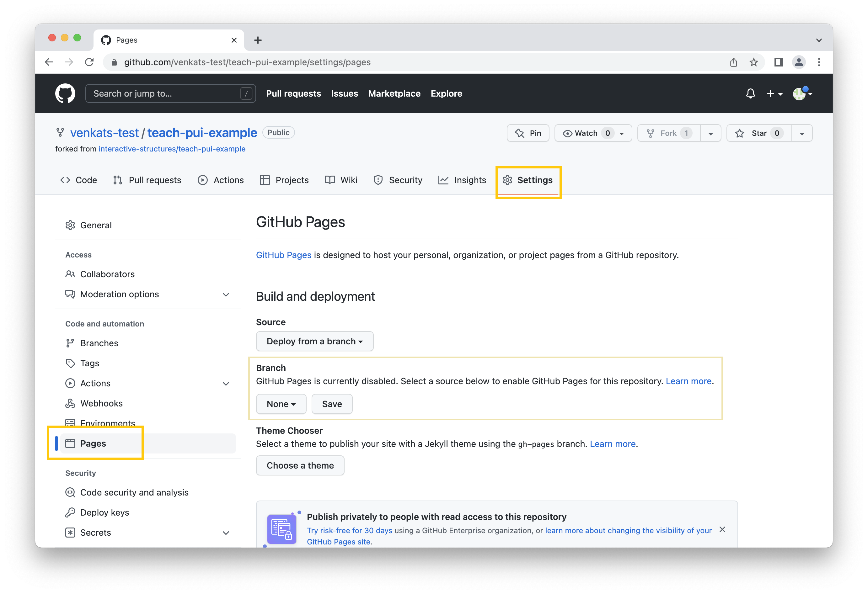Open the None branch dropdown

pos(281,404)
